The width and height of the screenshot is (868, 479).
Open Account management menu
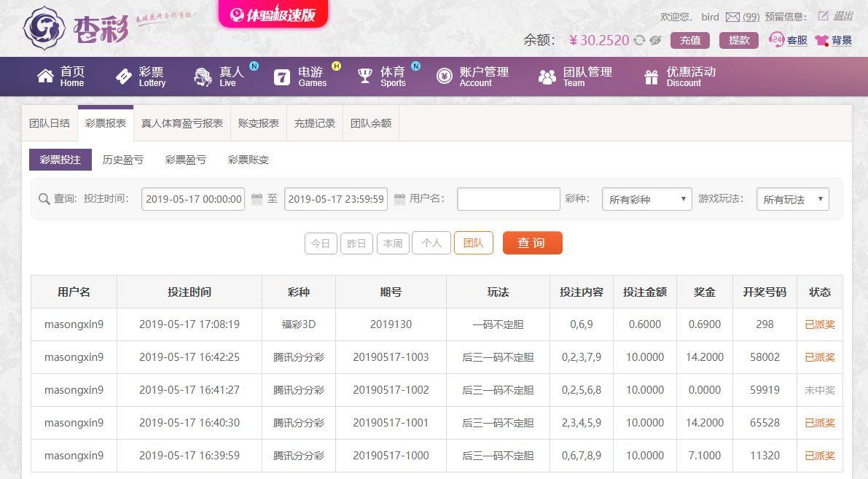click(472, 77)
